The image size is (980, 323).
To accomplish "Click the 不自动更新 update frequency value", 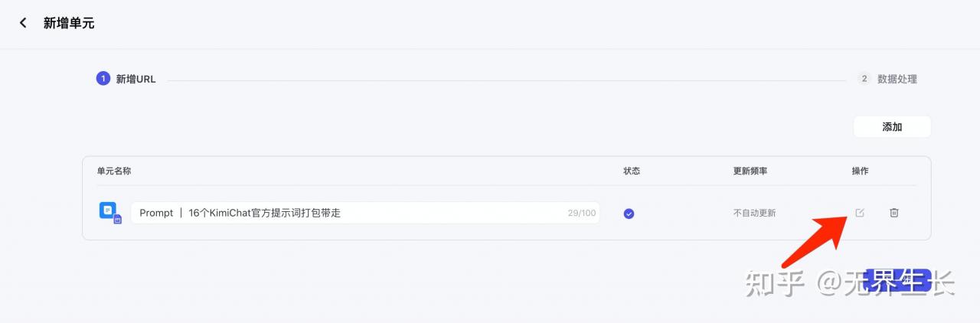I will click(x=754, y=213).
